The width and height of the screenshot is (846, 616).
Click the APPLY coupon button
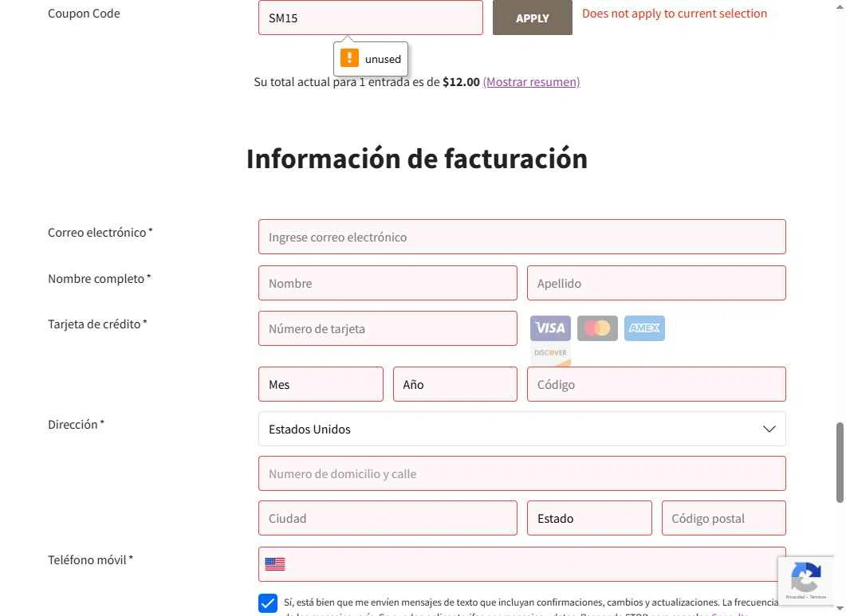[532, 18]
